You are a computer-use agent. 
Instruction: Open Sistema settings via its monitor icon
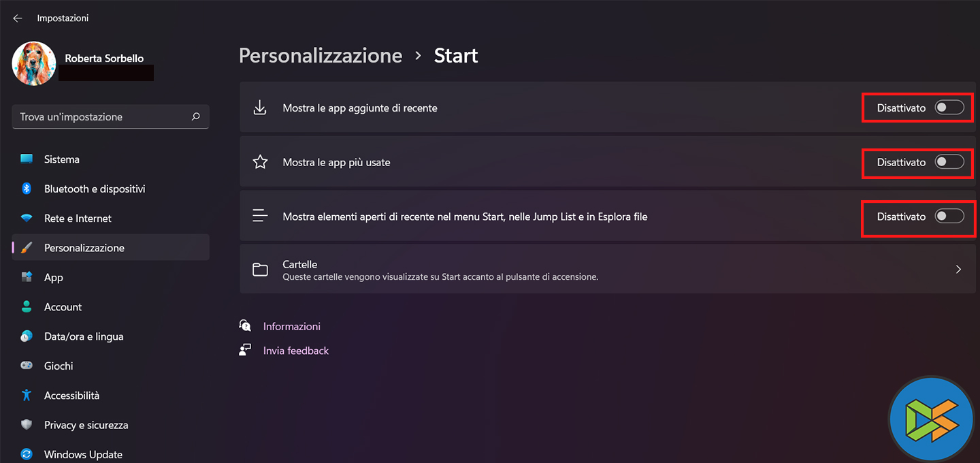[x=27, y=159]
